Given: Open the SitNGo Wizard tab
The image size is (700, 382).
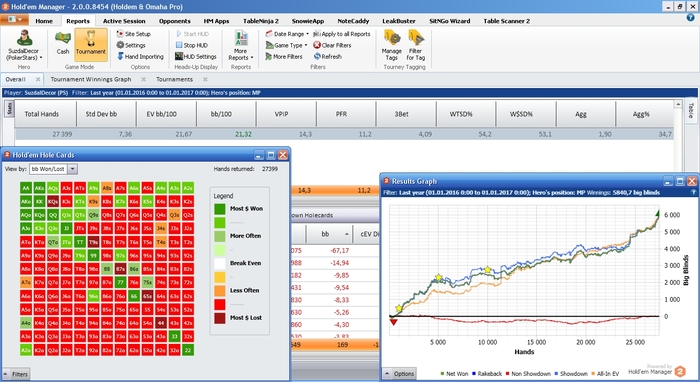Looking at the screenshot, I should (x=449, y=21).
